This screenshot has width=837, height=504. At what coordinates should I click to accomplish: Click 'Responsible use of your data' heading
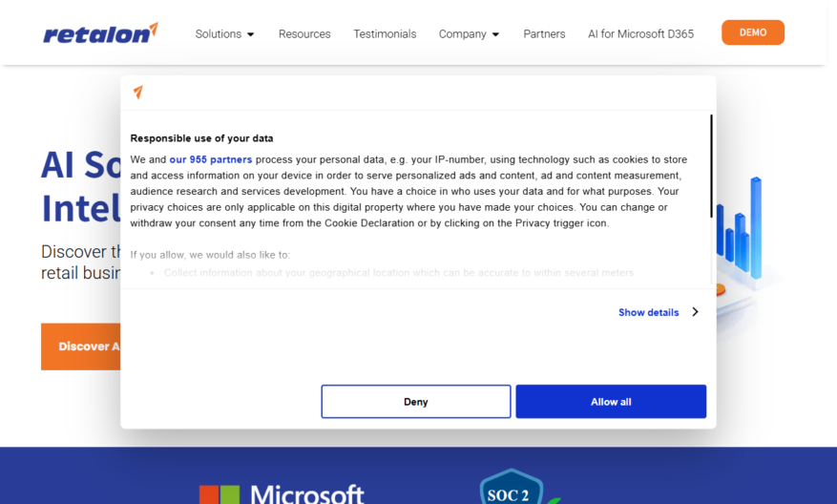[x=201, y=138]
